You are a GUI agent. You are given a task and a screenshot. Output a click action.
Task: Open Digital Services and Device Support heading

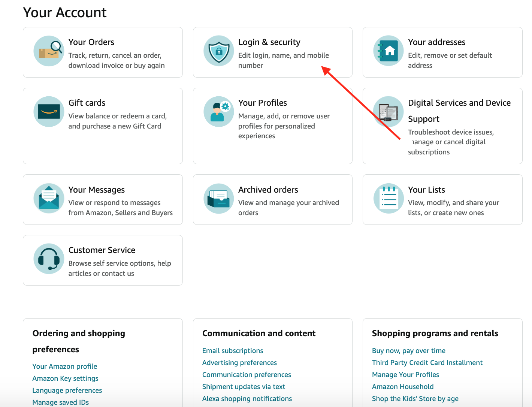coord(459,111)
